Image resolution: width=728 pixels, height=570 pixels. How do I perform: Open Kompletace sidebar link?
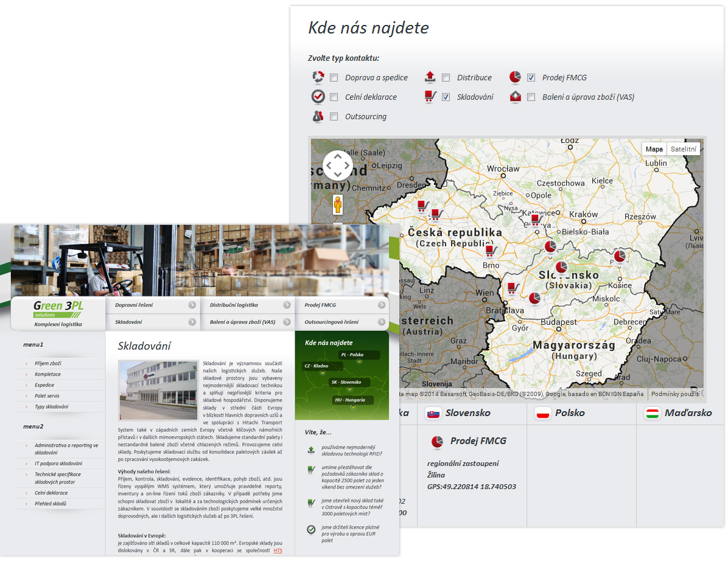pos(47,374)
